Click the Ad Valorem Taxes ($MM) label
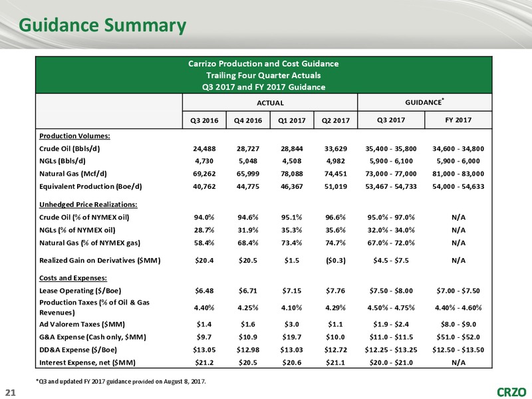Viewport: 532px width, 399px height. coord(82,325)
